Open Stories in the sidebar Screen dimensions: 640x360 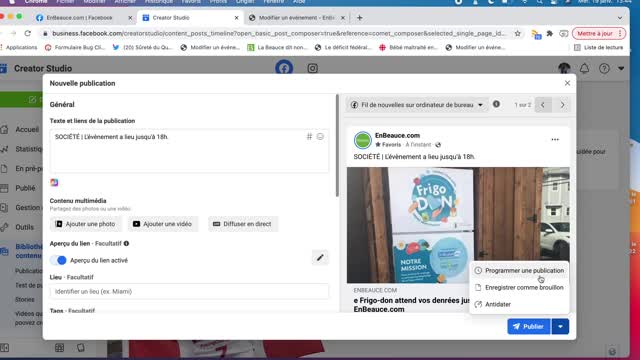point(24,300)
